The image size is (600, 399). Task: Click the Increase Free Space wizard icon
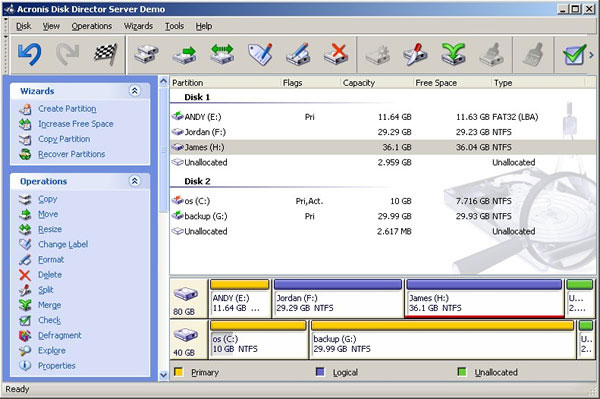25,124
